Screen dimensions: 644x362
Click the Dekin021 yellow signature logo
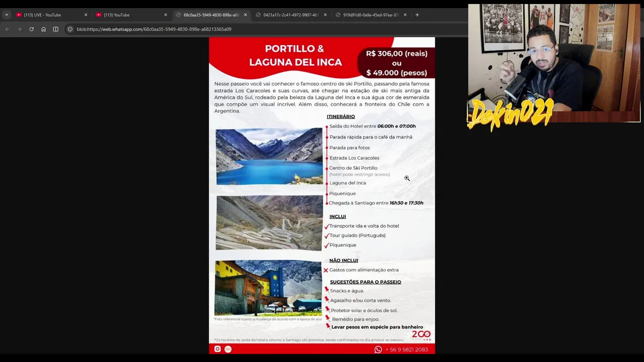(x=511, y=114)
